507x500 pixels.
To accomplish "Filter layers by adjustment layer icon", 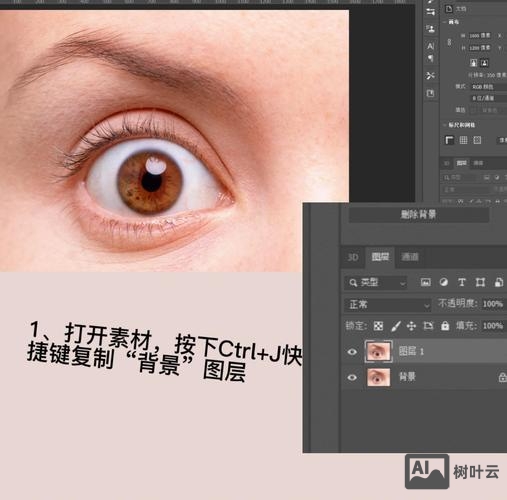I will coord(444,283).
